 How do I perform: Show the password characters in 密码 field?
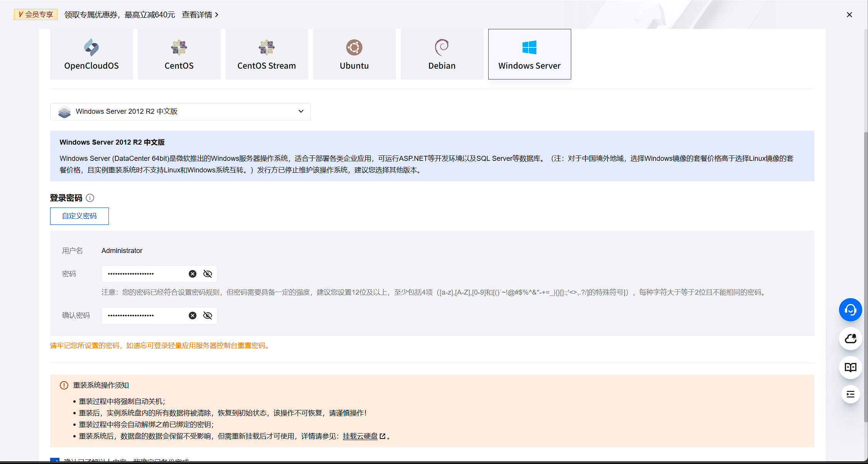tap(208, 274)
